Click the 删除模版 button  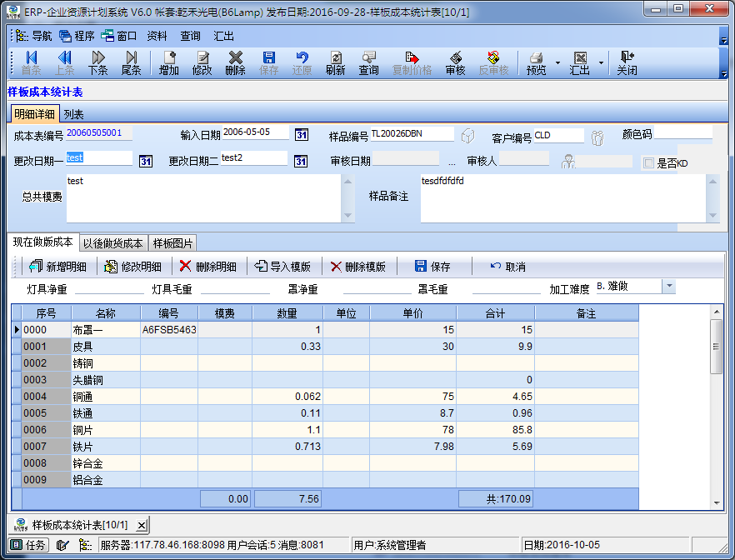tap(357, 267)
